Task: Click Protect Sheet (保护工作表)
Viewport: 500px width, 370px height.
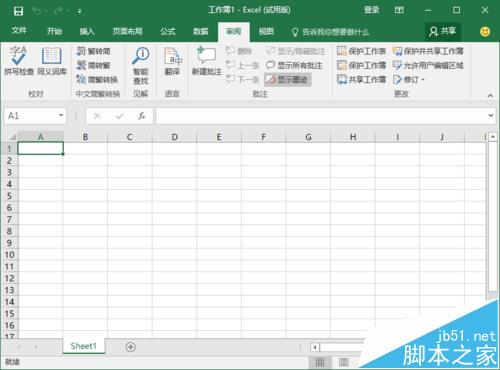Action: tap(361, 51)
